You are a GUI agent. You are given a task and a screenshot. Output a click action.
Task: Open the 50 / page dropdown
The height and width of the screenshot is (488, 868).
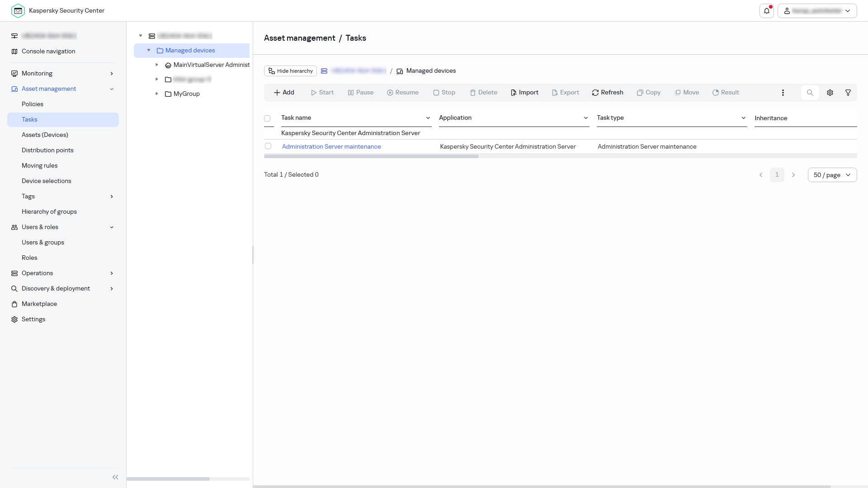[832, 175]
